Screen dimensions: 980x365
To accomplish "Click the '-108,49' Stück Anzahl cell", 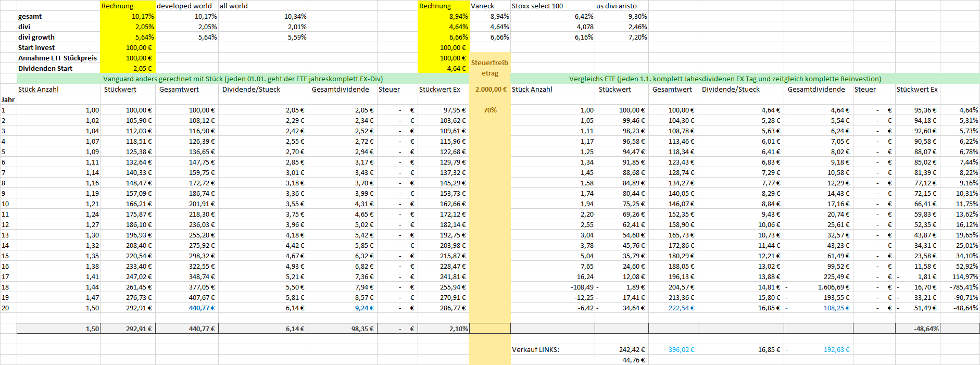I will (552, 287).
